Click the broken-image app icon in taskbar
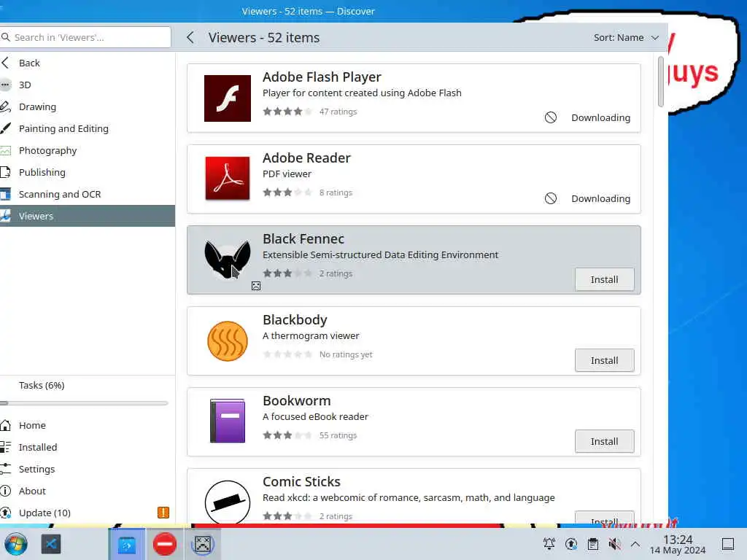747x560 pixels. point(203,544)
